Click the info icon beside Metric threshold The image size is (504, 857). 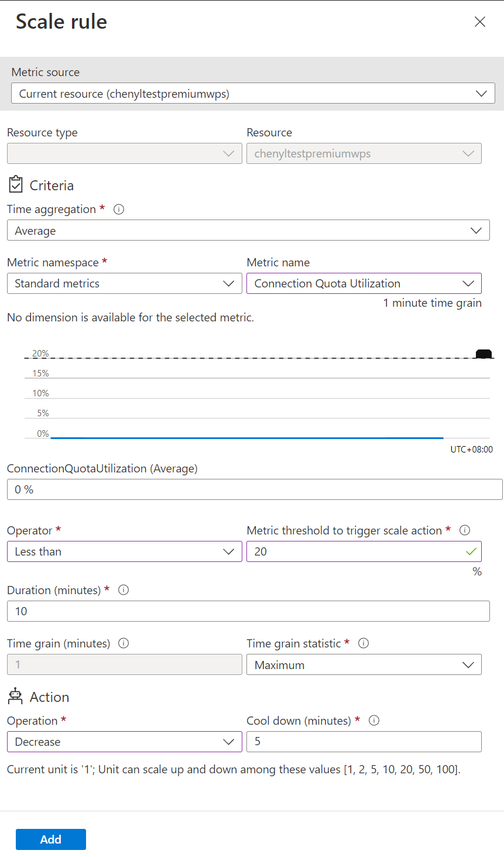tap(464, 530)
